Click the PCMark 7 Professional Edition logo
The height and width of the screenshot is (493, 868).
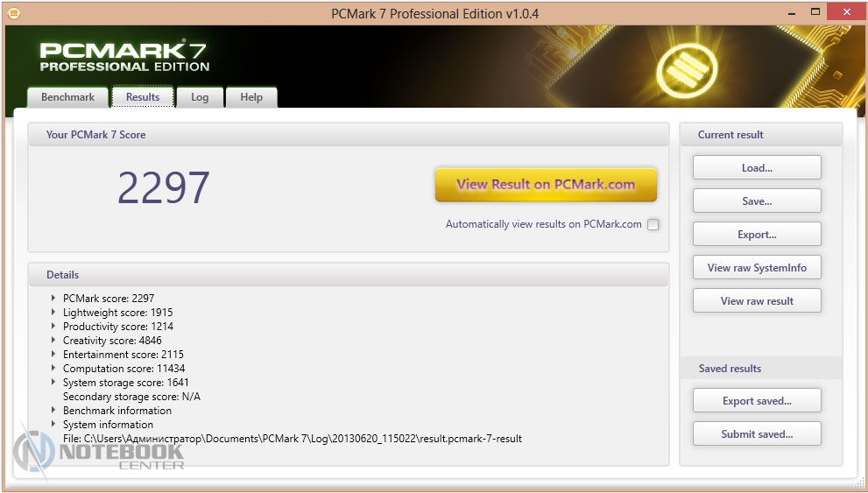[124, 57]
